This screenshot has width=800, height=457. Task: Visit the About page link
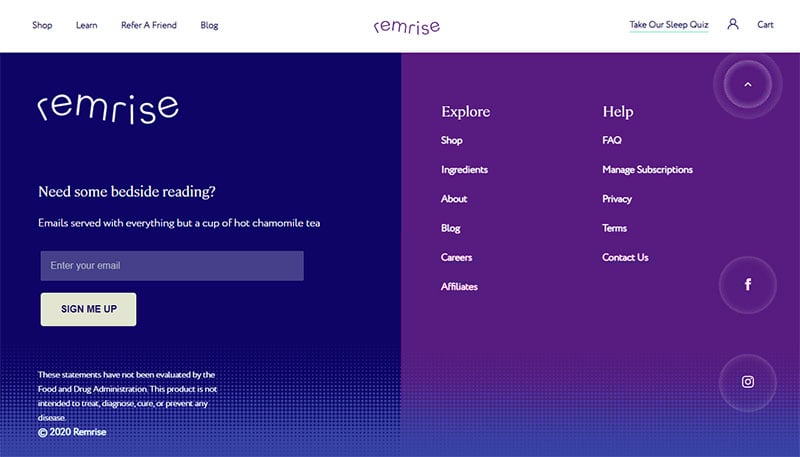454,199
